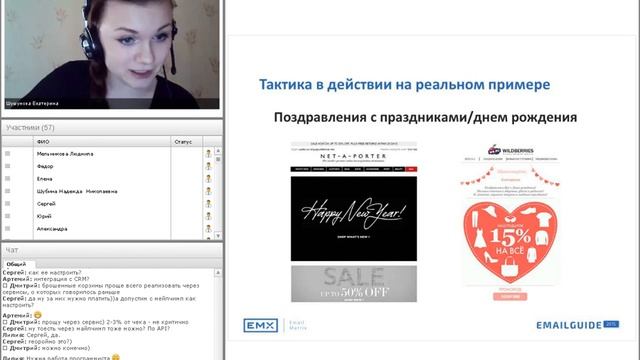Image resolution: width=640 pixels, height=360 pixels.
Task: Tick the checkbox beside Сергей in participants
Action: [7, 203]
